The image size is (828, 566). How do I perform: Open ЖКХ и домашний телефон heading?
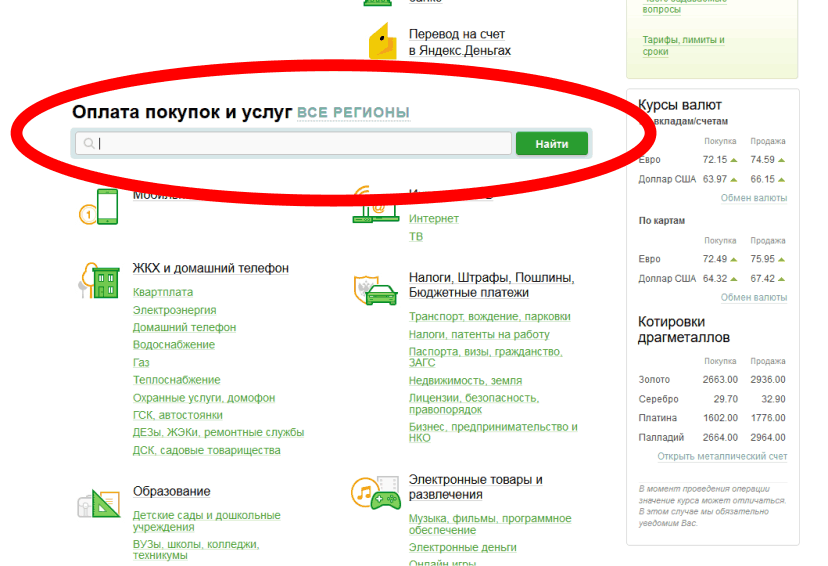point(211,268)
